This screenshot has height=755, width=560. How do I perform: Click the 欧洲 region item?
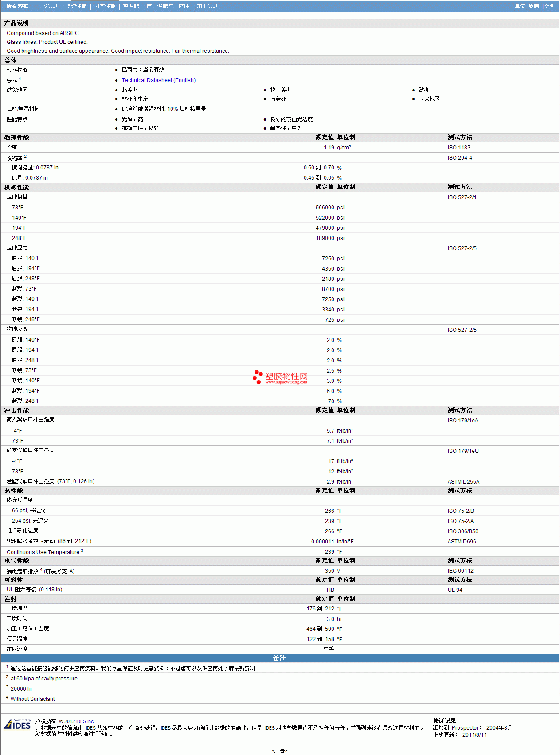click(x=424, y=90)
